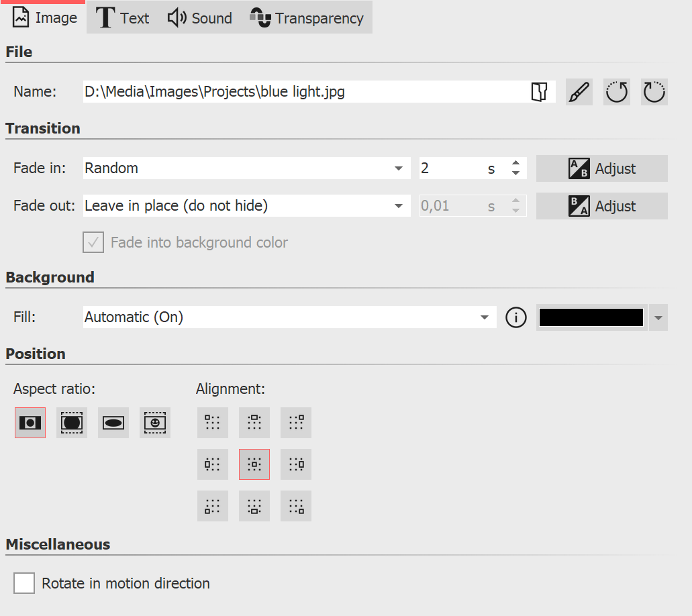Screen dimensions: 692x616
Task: Switch to the Text tab
Action: (123, 18)
